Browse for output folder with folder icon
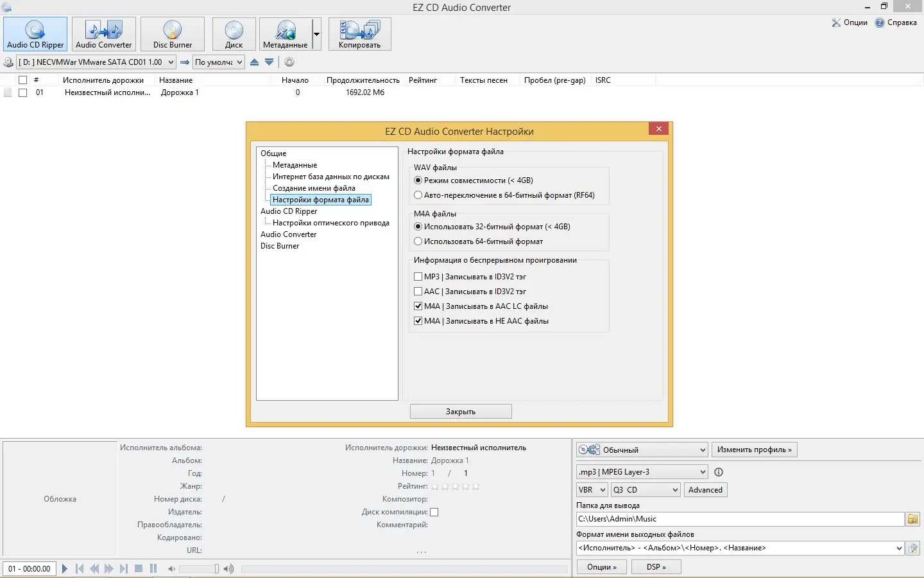 point(912,519)
